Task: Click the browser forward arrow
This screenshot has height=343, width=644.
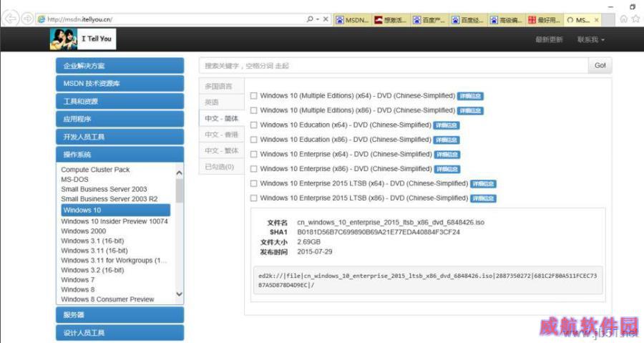Action: point(27,19)
